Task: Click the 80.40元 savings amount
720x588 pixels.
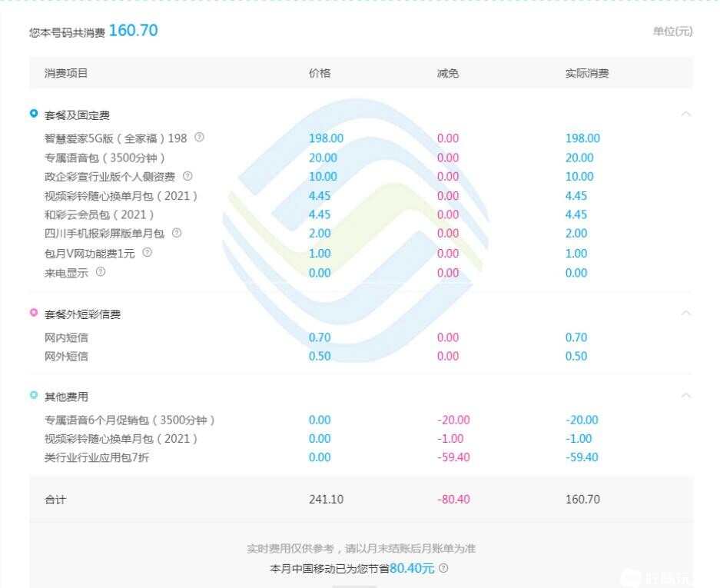Action: coord(412,569)
